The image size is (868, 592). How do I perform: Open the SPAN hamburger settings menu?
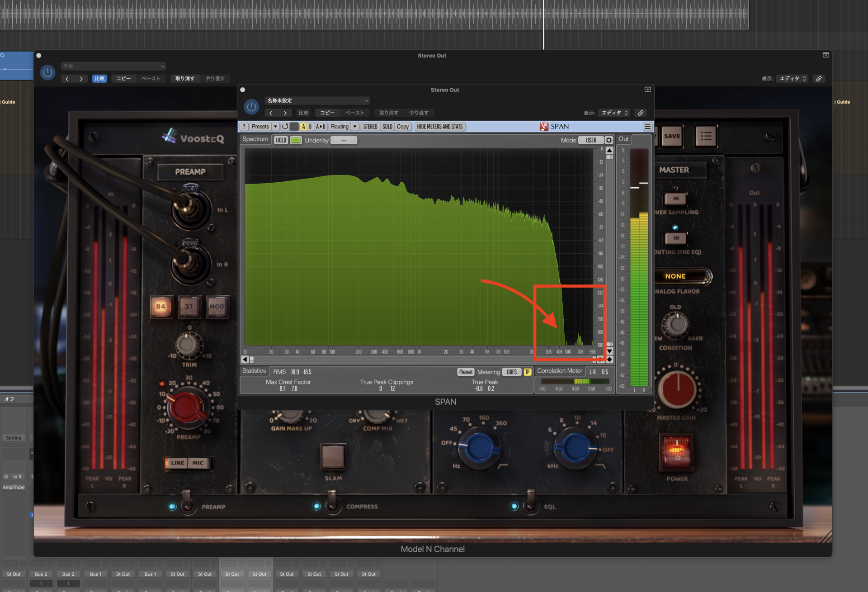click(647, 127)
